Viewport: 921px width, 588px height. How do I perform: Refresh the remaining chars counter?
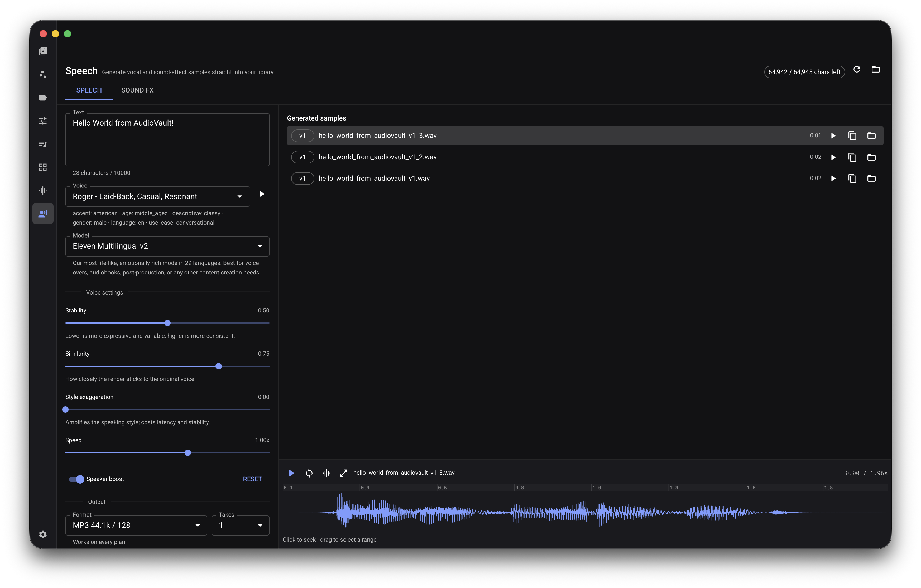tap(857, 70)
